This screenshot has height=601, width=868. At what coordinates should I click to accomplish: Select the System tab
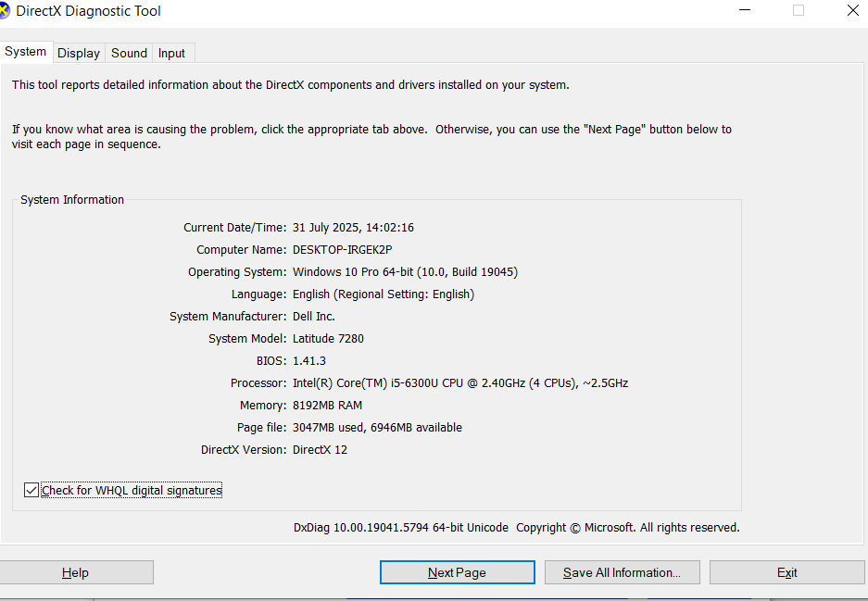[26, 52]
